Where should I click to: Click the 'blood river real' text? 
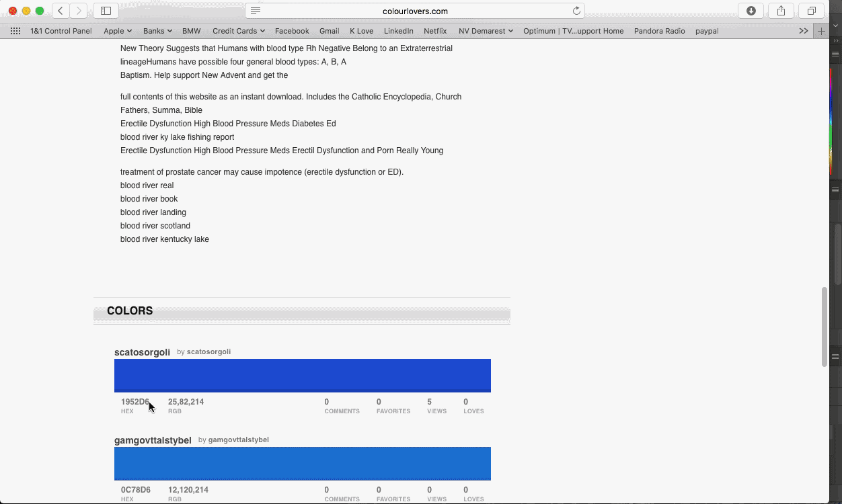click(147, 185)
